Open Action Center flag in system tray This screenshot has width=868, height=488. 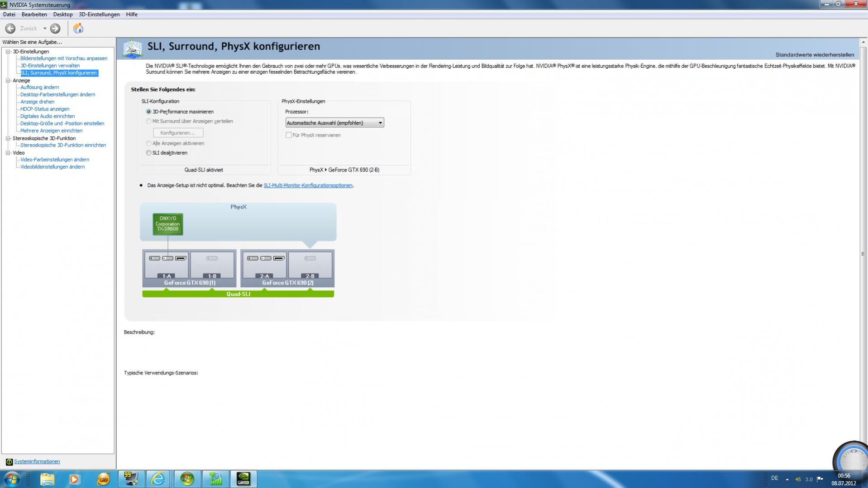tap(820, 479)
